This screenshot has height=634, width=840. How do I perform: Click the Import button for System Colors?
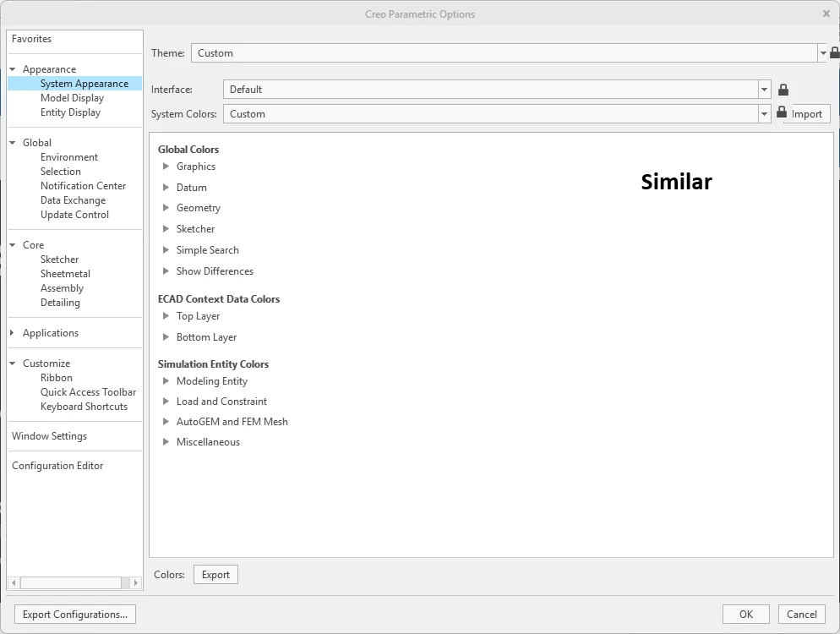[807, 114]
